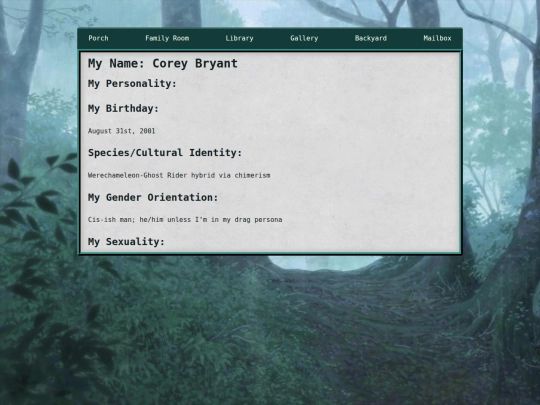Visit the Gallery section
The width and height of the screenshot is (540, 405).
tap(304, 38)
